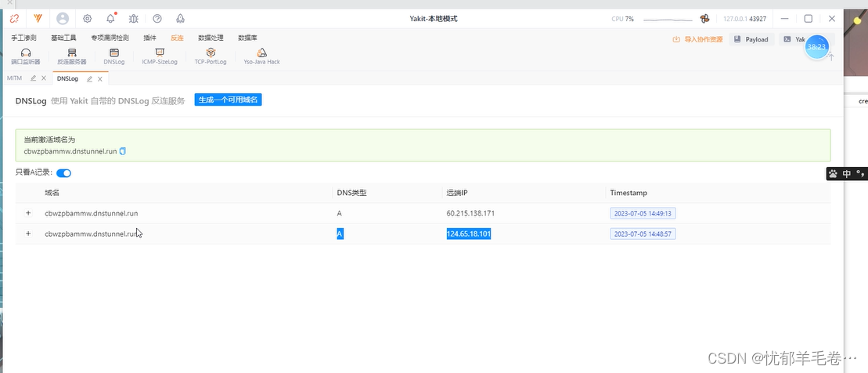The width and height of the screenshot is (868, 373).
Task: Click the 远端IP column header
Action: 457,193
